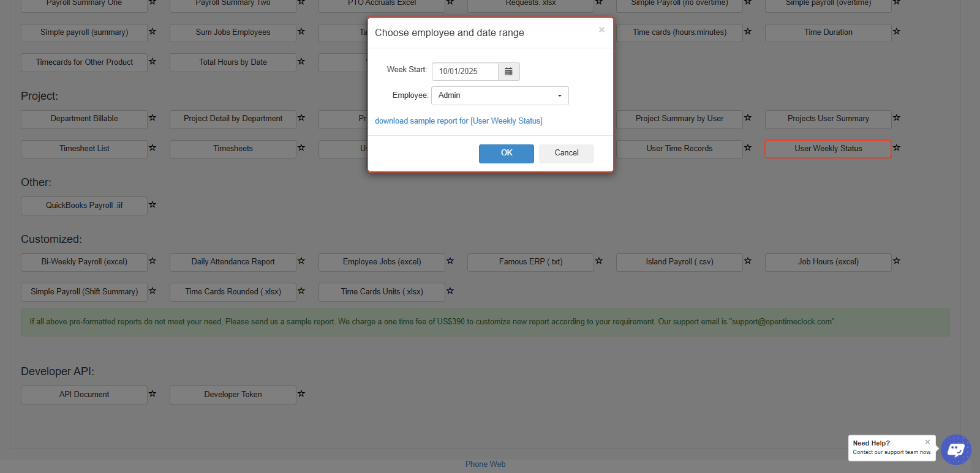Image resolution: width=980 pixels, height=473 pixels.
Task: Download sample report for User Weekly Status
Action: [458, 121]
